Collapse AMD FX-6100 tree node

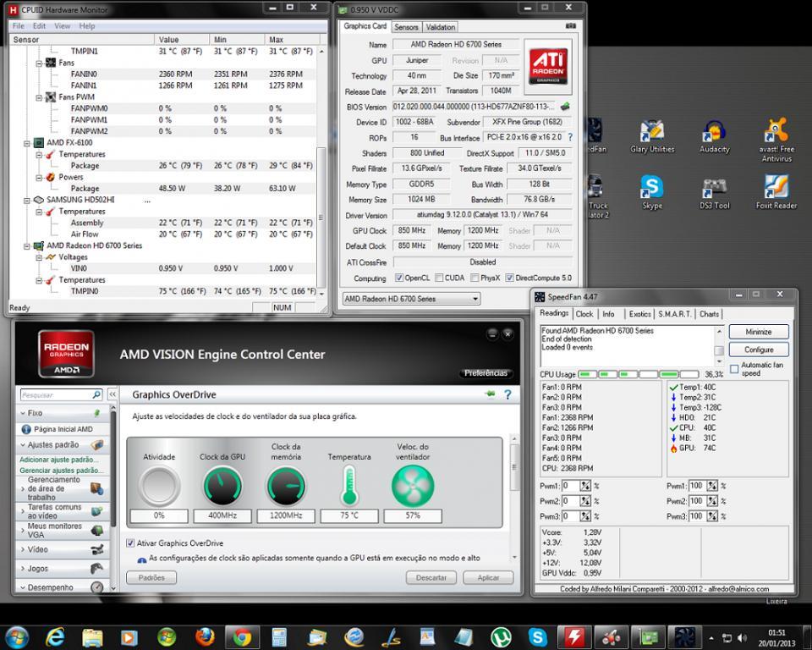(27, 143)
